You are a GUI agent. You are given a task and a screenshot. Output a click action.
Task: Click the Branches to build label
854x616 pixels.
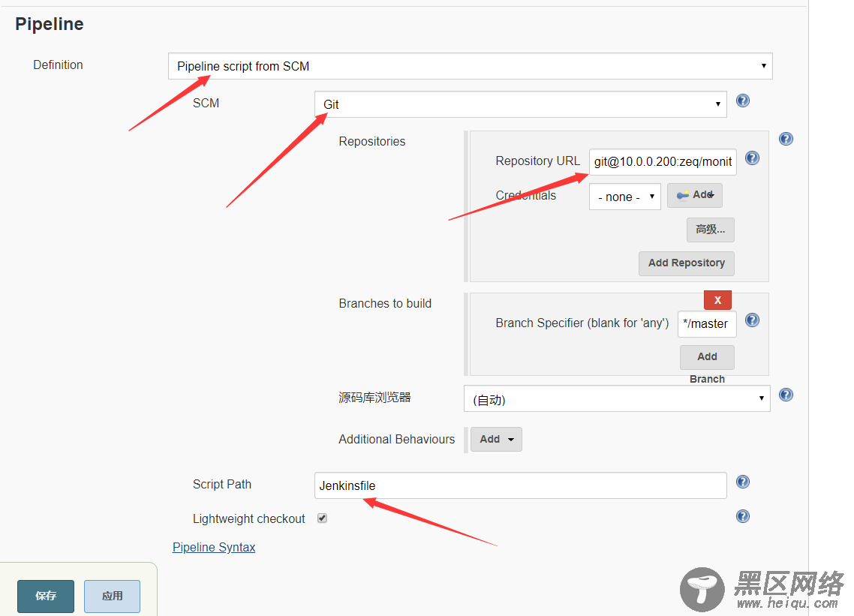click(x=385, y=303)
